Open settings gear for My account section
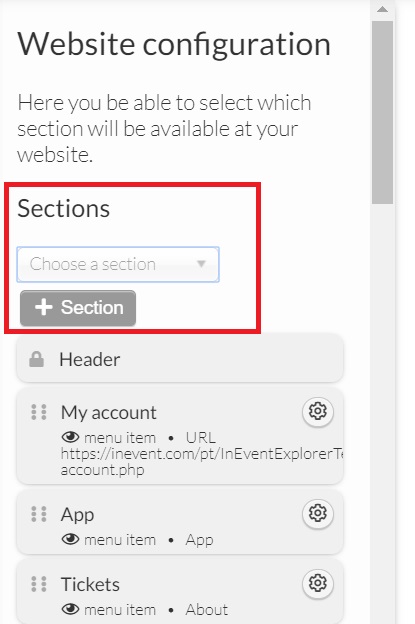Image resolution: width=415 pixels, height=624 pixels. tap(318, 411)
